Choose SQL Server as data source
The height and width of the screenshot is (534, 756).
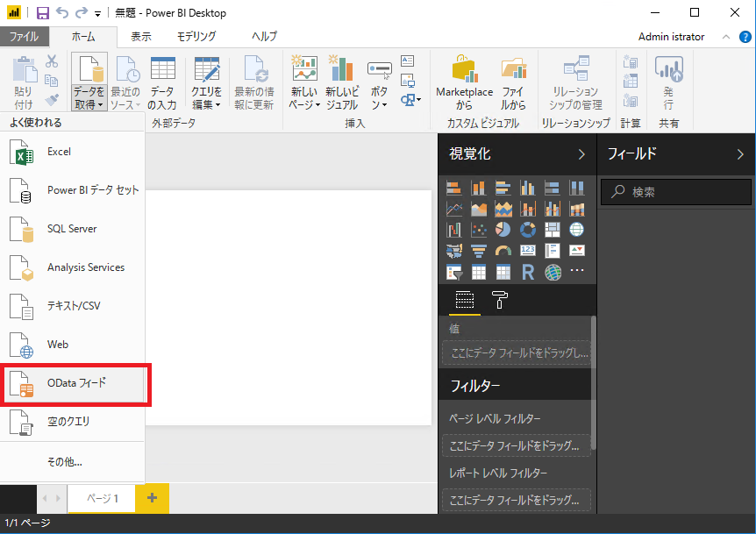click(72, 229)
